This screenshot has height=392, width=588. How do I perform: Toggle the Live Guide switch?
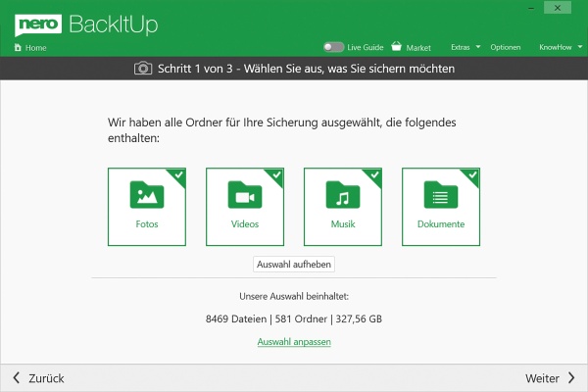point(334,47)
